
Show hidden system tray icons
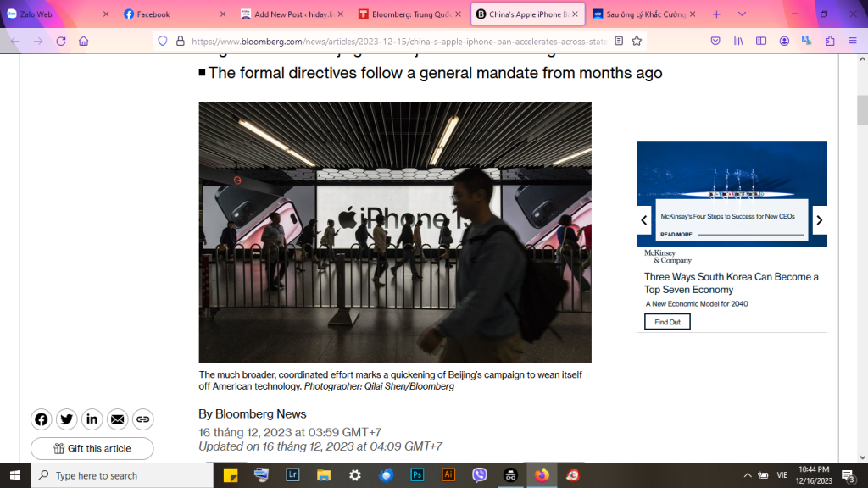(x=748, y=475)
